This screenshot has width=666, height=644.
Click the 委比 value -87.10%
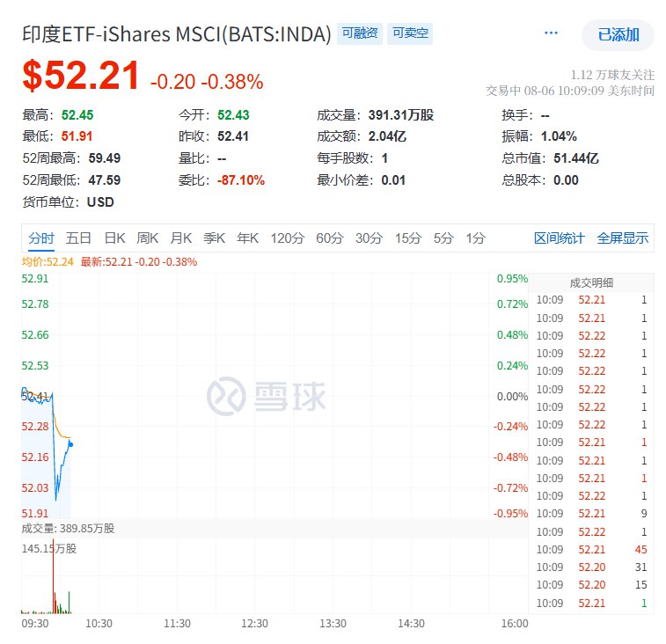coord(241,180)
